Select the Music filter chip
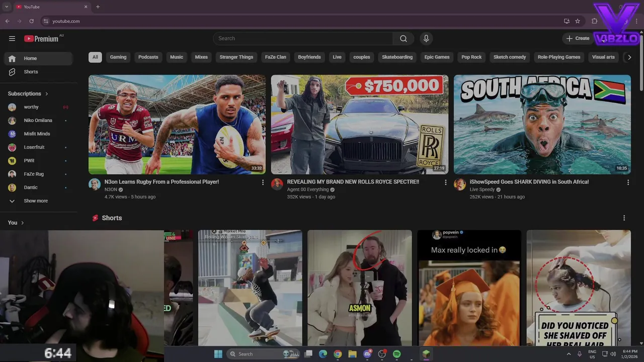 click(177, 57)
